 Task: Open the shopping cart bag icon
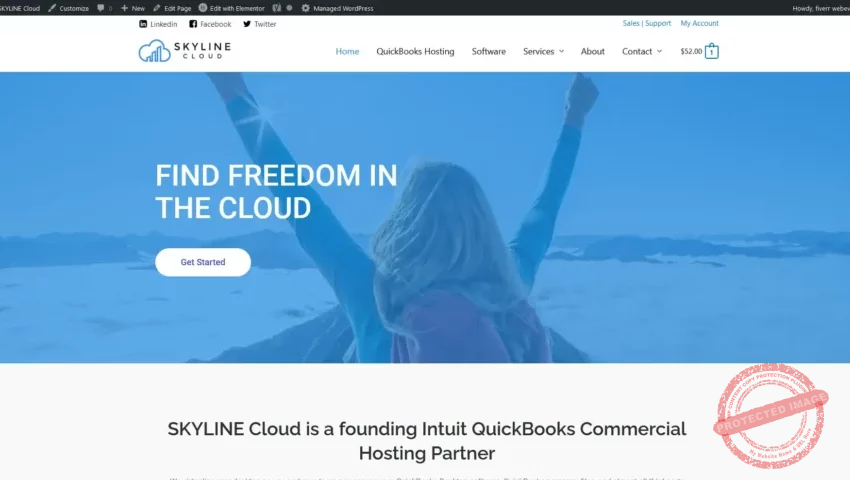click(712, 51)
